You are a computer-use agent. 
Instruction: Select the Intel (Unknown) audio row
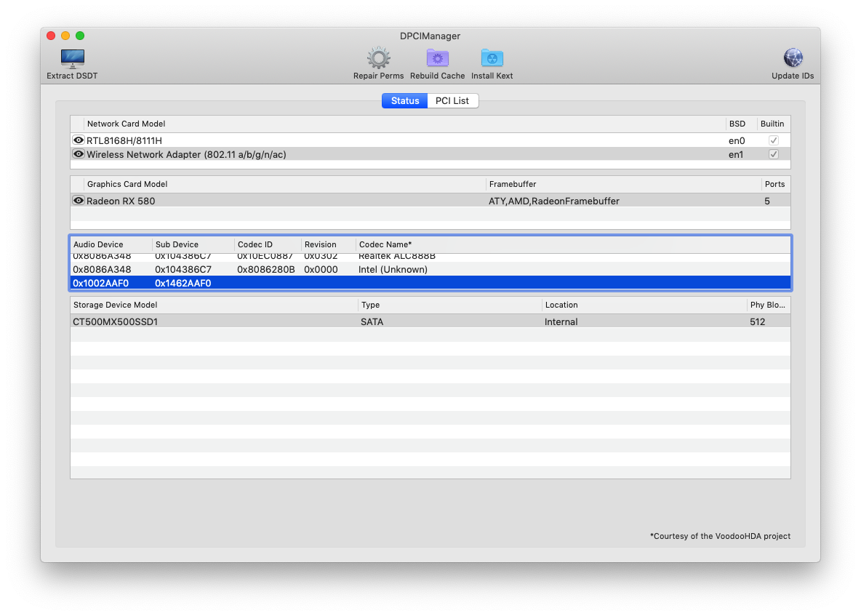click(430, 269)
